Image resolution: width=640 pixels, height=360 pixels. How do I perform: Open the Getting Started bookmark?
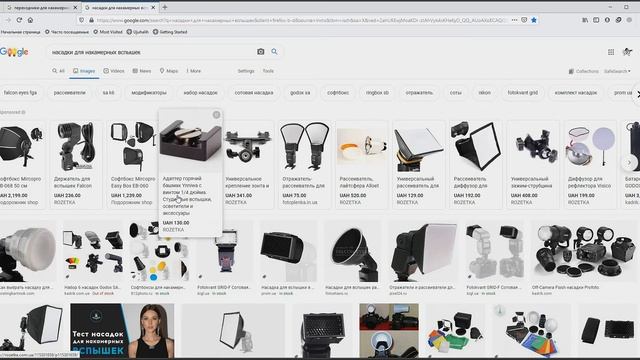tap(170, 32)
